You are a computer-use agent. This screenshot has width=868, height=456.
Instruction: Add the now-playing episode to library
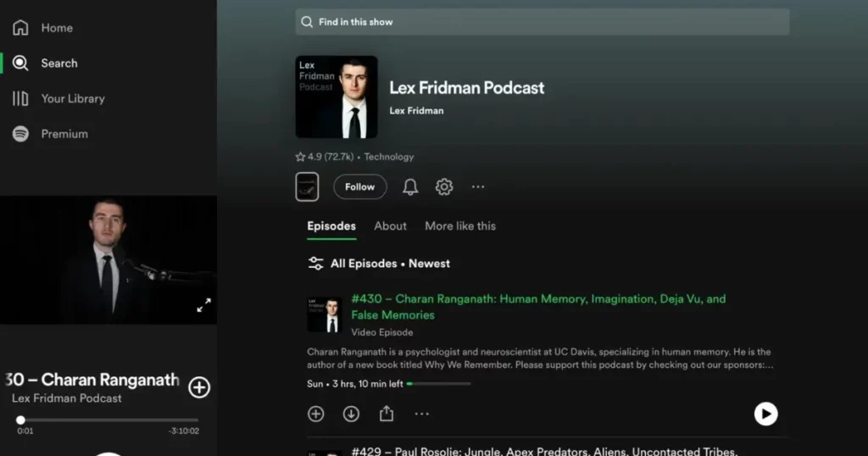coord(199,387)
